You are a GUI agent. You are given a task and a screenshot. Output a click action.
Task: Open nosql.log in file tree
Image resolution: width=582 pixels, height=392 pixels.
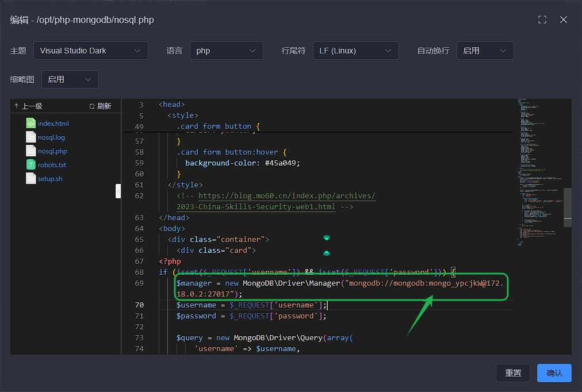point(51,137)
